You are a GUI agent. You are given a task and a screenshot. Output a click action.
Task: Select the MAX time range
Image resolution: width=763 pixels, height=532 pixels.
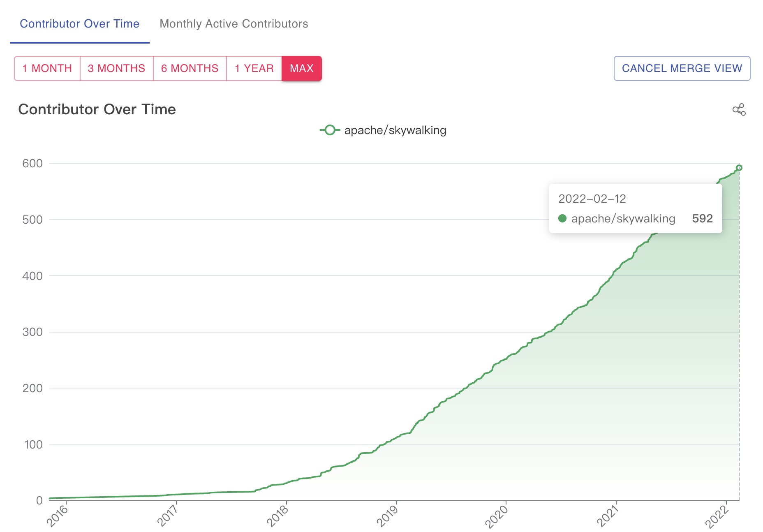(301, 68)
